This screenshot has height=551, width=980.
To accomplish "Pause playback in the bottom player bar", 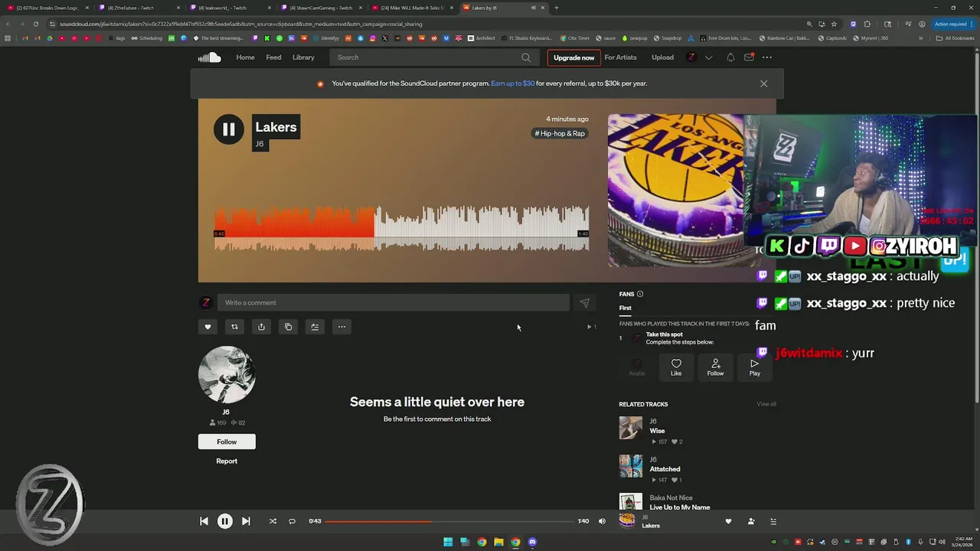I will (224, 521).
